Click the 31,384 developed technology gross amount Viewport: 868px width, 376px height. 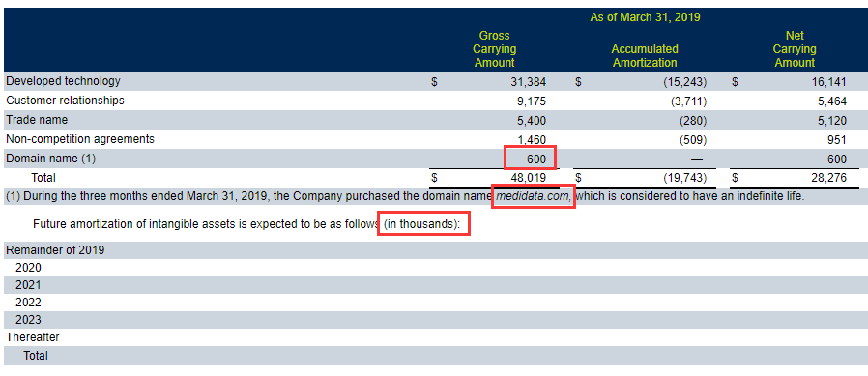click(528, 82)
